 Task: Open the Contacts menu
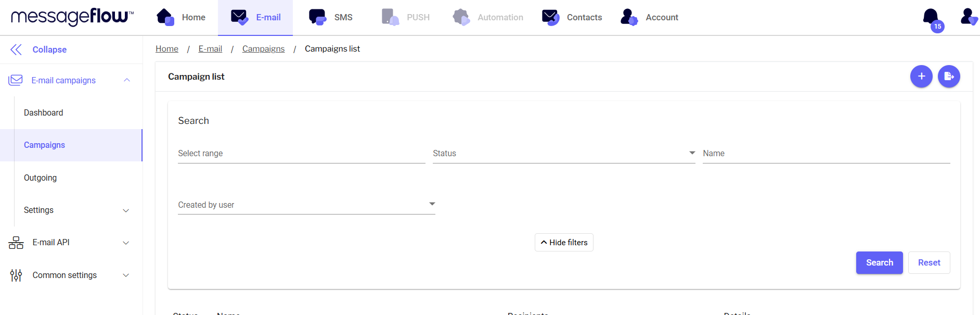572,17
